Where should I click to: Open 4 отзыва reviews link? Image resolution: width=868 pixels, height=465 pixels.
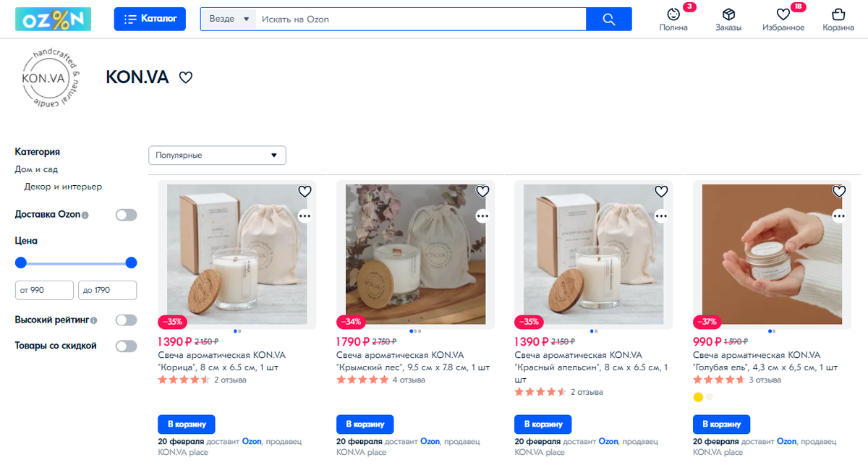(409, 380)
